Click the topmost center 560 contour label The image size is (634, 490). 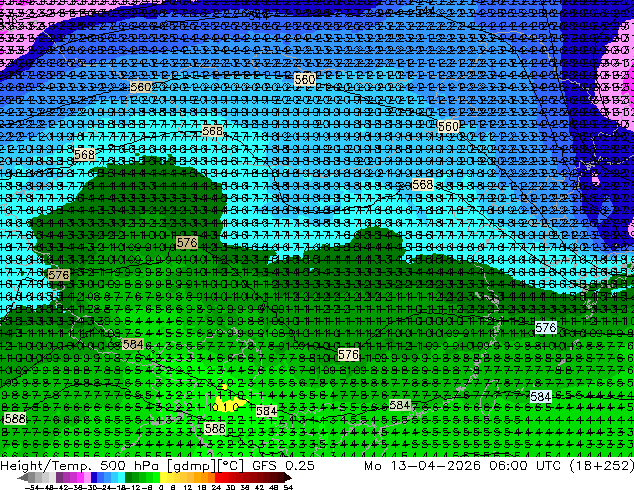[304, 79]
